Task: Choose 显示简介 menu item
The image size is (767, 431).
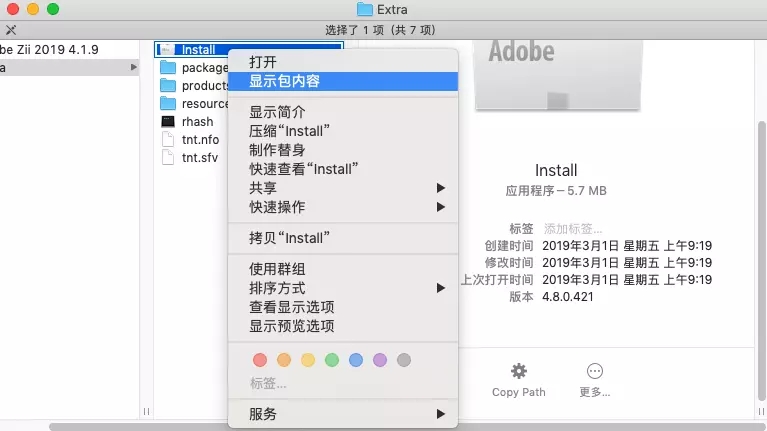Action: tap(343, 112)
